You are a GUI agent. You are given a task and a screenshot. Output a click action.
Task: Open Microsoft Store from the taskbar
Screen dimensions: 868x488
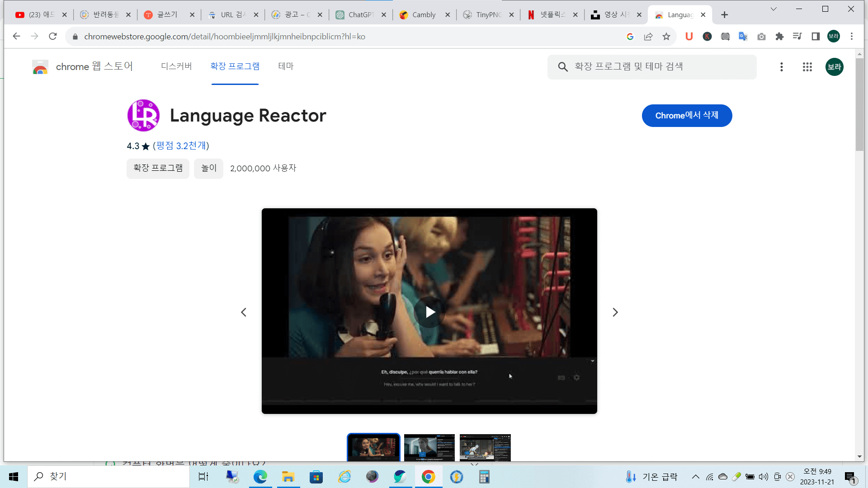[316, 477]
